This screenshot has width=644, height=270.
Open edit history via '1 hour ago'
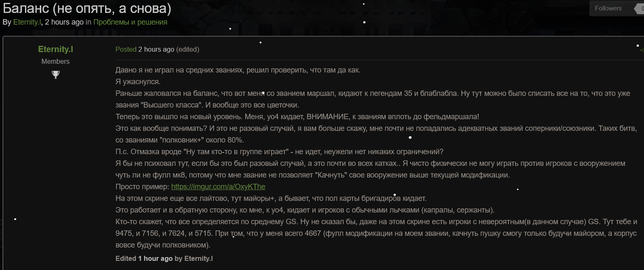click(x=155, y=258)
